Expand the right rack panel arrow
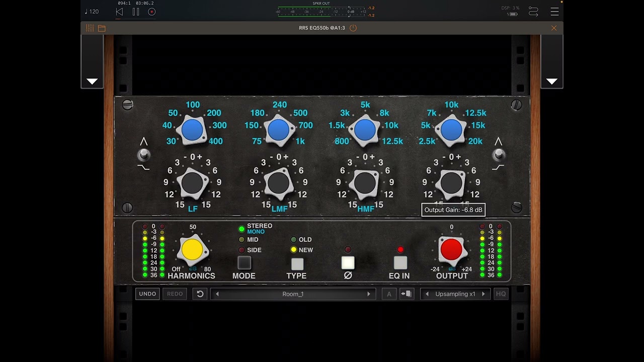The width and height of the screenshot is (644, 362). pos(552,81)
